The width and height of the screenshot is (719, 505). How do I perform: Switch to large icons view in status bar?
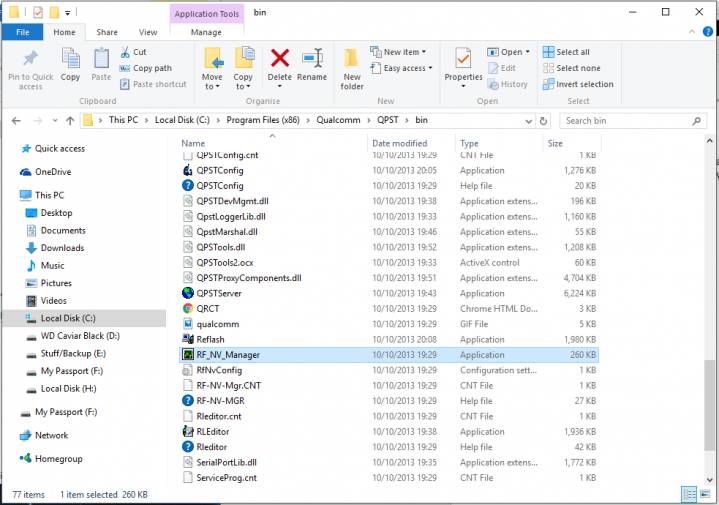pos(705,494)
